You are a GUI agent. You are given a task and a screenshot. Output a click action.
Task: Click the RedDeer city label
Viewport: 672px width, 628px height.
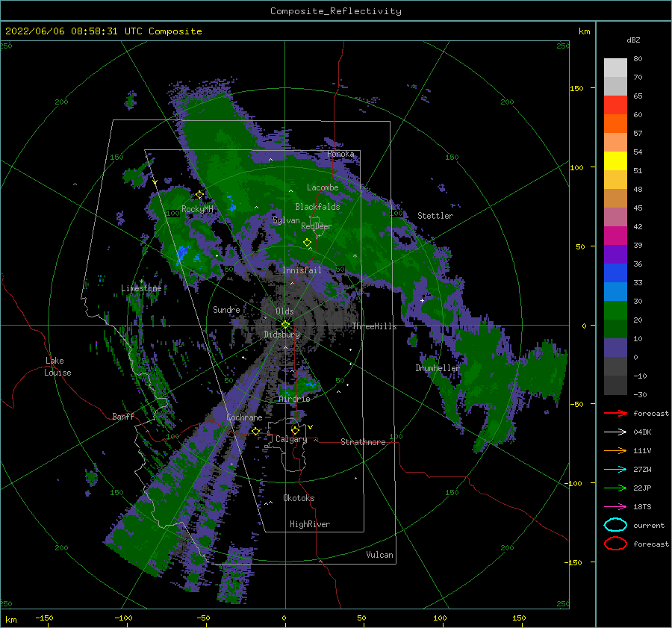coord(317,226)
